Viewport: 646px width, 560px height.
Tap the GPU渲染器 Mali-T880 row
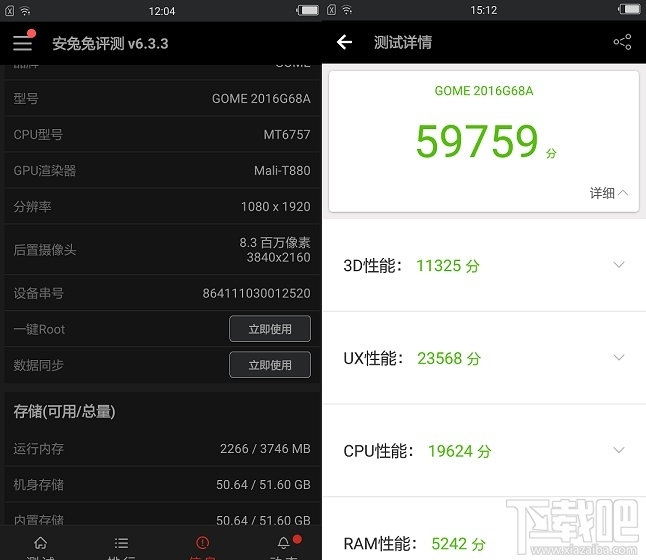click(x=162, y=170)
